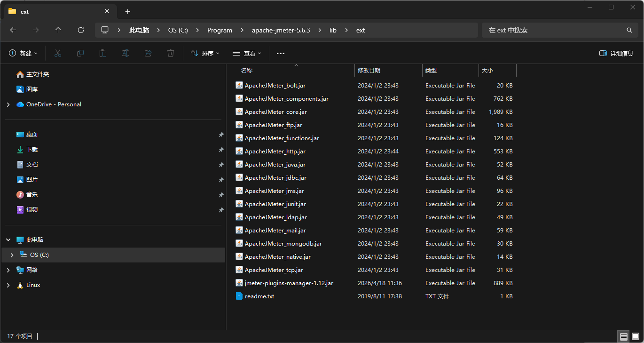Open the 排序 sort dropdown
Image resolution: width=644 pixels, height=343 pixels.
pos(205,54)
